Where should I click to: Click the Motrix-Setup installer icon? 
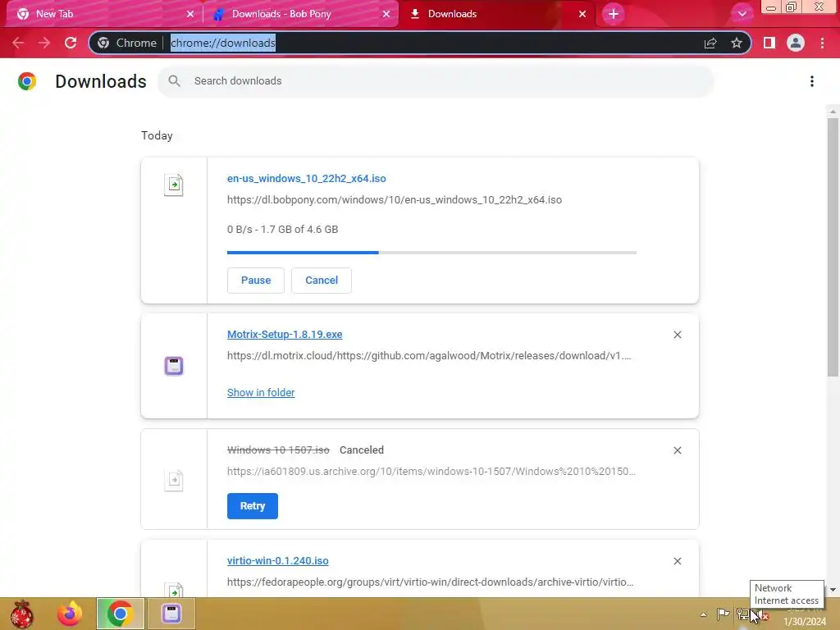coord(174,366)
